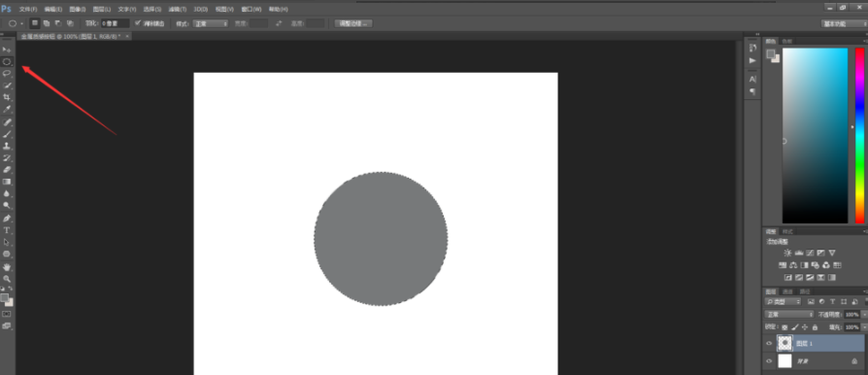Select the Zoom tool
868x375 pixels.
(7, 279)
